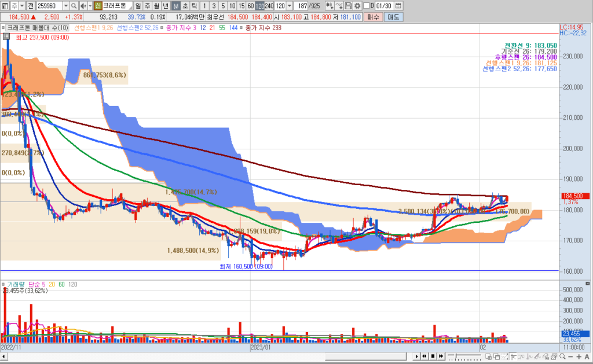This screenshot has width=593, height=364.
Task: Select the 240-minute interval tab
Action: click(x=269, y=6)
